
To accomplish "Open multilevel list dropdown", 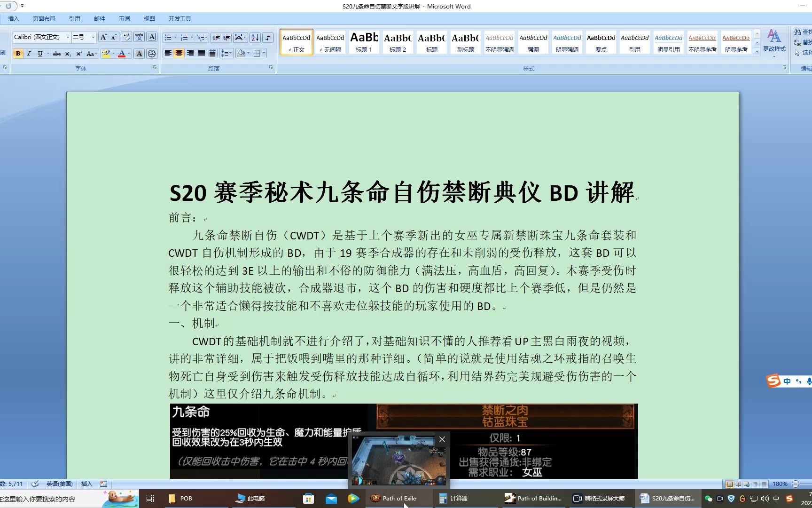I will click(202, 37).
